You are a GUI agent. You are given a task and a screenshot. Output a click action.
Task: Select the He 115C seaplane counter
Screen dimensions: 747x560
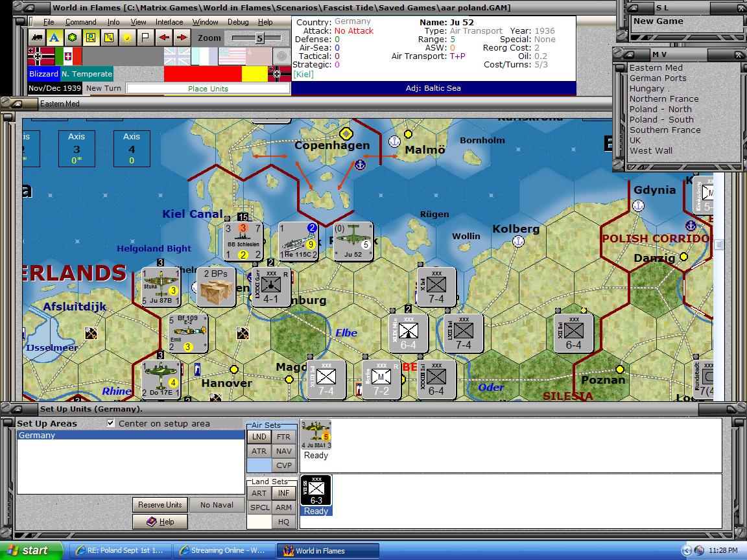[x=298, y=241]
